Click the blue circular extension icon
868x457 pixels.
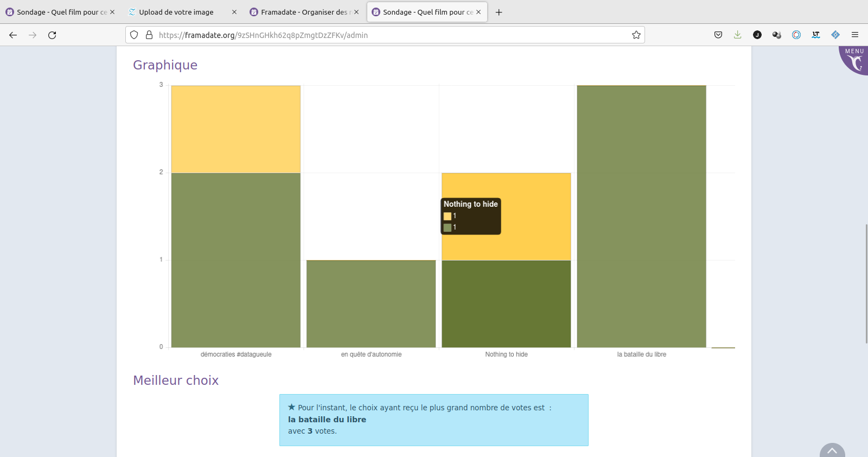796,35
